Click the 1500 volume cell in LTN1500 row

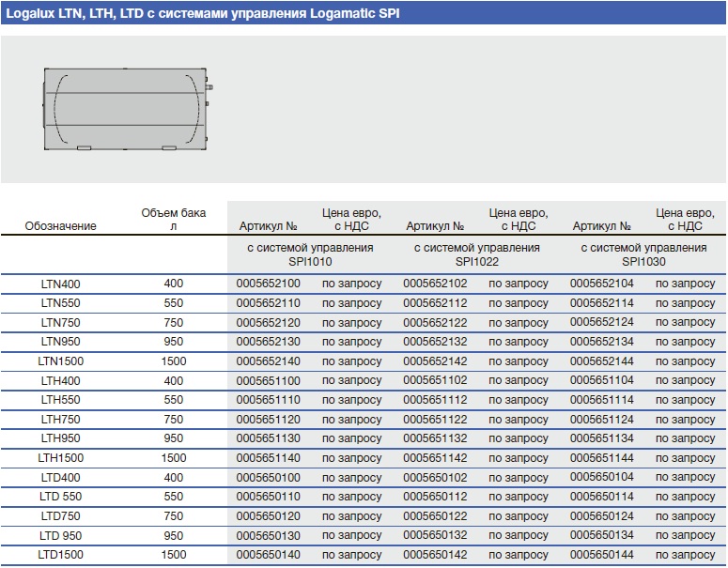click(x=174, y=361)
